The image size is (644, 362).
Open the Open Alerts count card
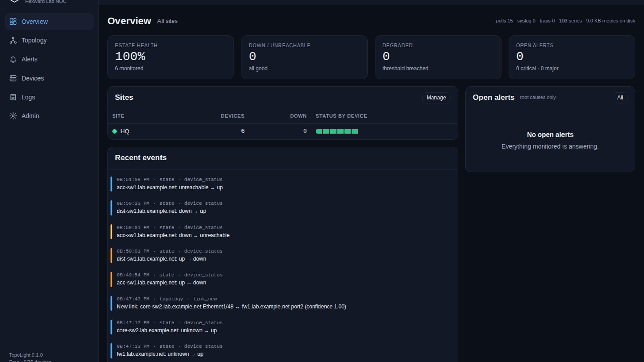572,57
